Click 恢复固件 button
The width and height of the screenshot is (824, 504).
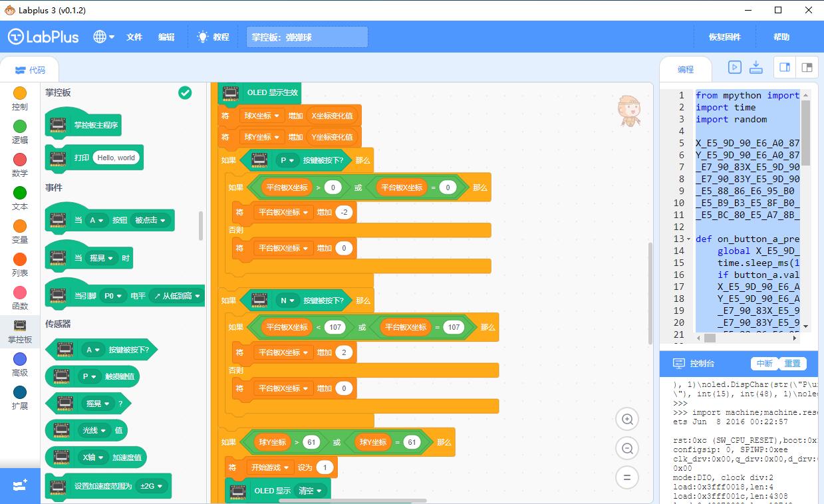click(x=725, y=37)
